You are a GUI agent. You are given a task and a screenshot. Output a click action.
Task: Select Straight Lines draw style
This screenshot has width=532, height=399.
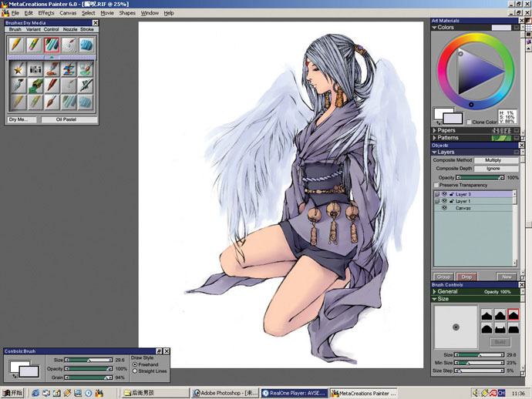point(135,371)
